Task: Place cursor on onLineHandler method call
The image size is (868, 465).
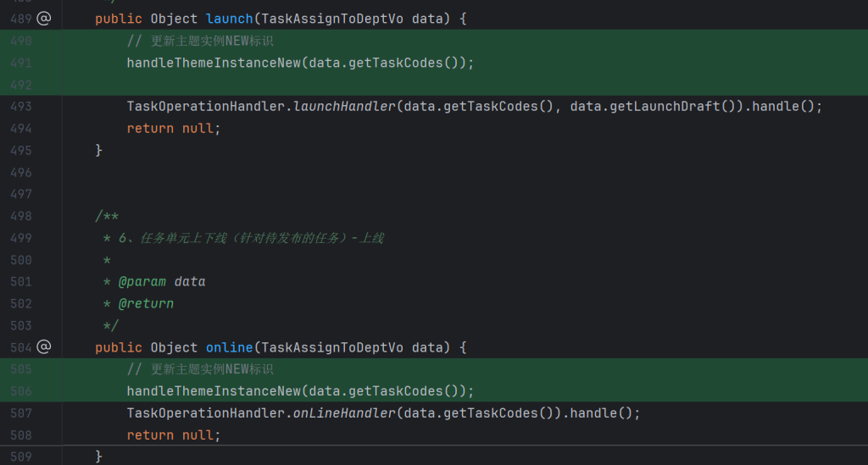Action: pos(344,413)
